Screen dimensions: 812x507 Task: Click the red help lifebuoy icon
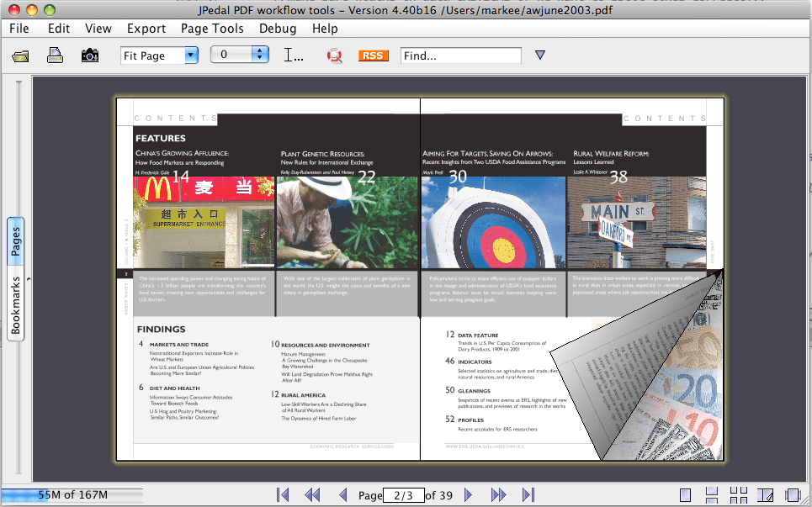coord(335,56)
